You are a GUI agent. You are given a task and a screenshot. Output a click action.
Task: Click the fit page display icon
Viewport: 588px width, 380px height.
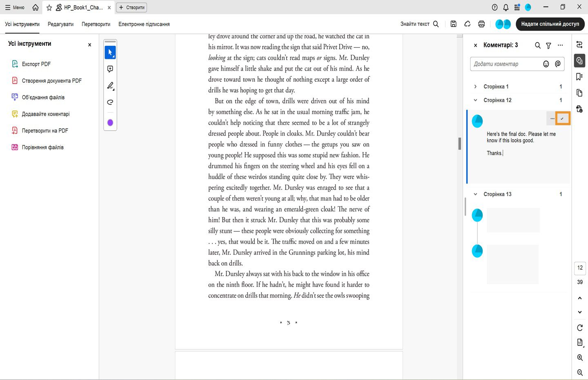(580, 342)
